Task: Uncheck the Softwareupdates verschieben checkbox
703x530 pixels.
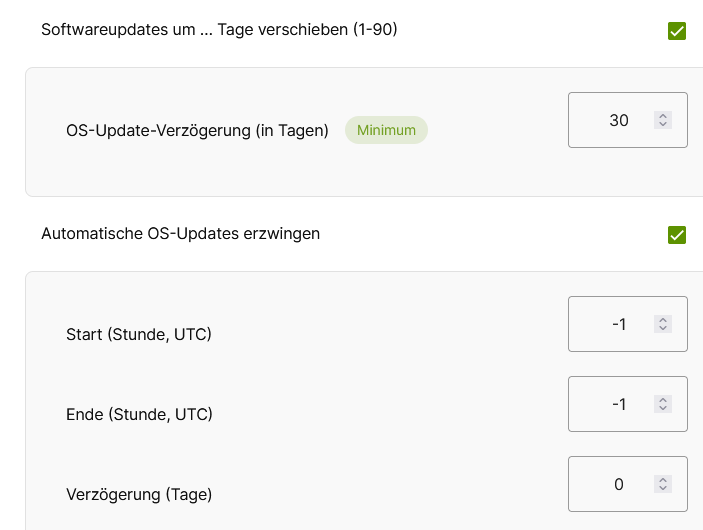Action: coord(677,31)
